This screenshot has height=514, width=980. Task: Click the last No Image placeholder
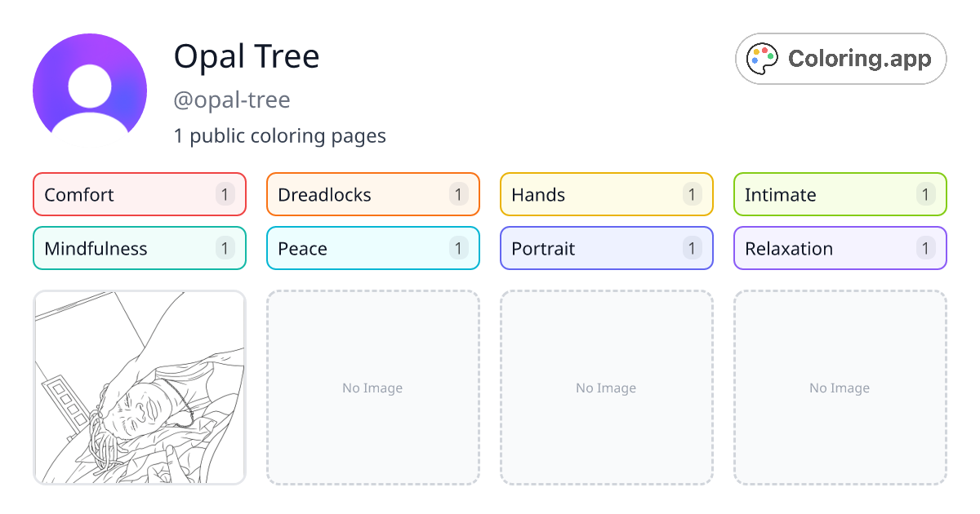[840, 388]
